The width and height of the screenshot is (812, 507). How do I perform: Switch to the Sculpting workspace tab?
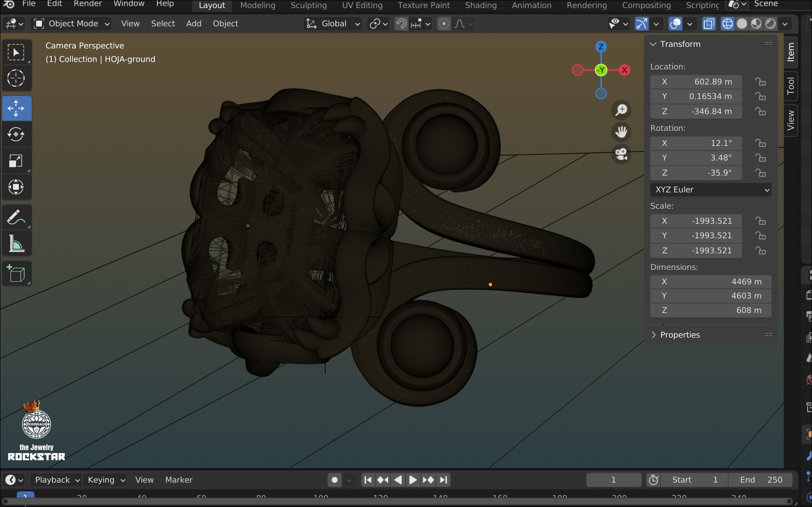tap(309, 5)
